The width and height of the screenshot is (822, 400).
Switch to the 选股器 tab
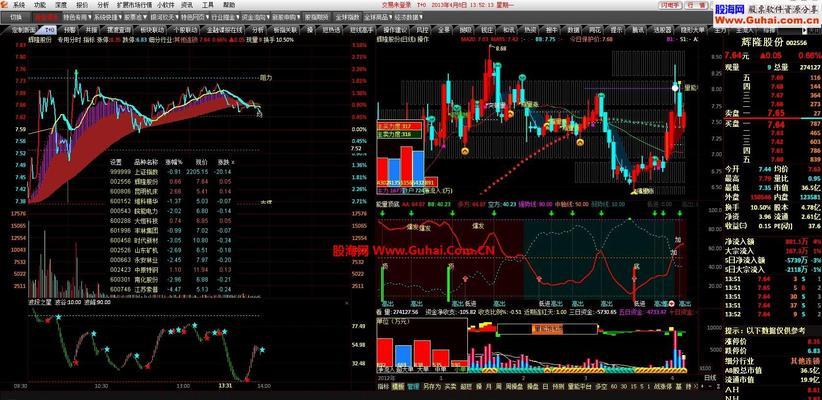(x=663, y=30)
